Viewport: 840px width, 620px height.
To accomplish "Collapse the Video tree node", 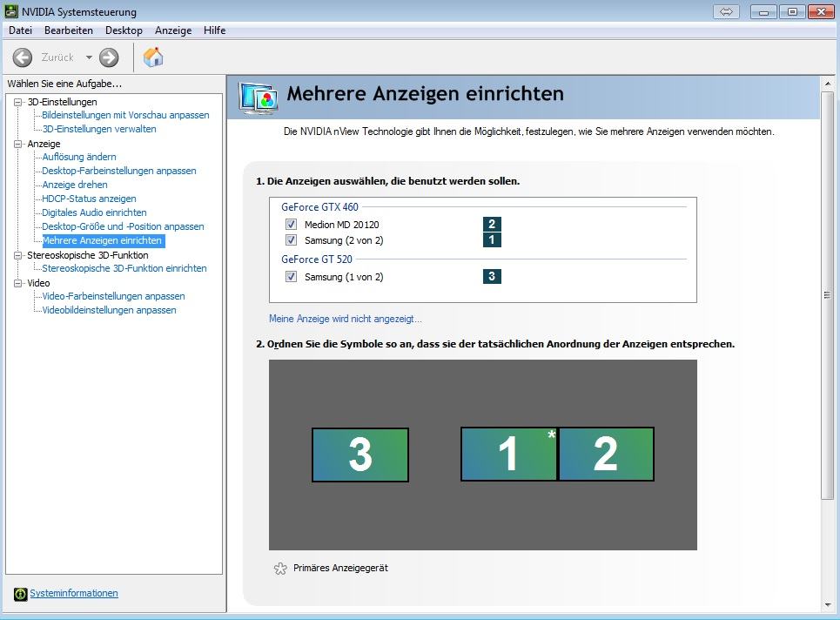I will point(17,283).
